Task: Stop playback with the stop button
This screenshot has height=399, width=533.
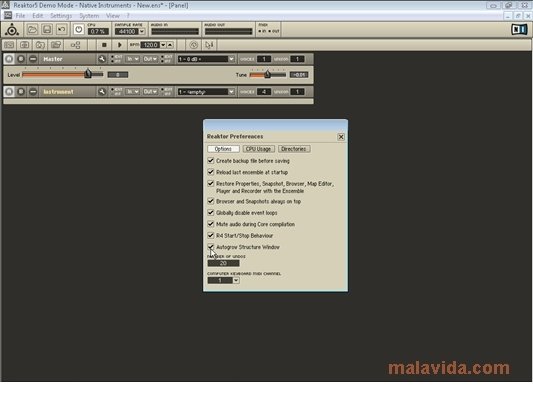Action: point(104,45)
